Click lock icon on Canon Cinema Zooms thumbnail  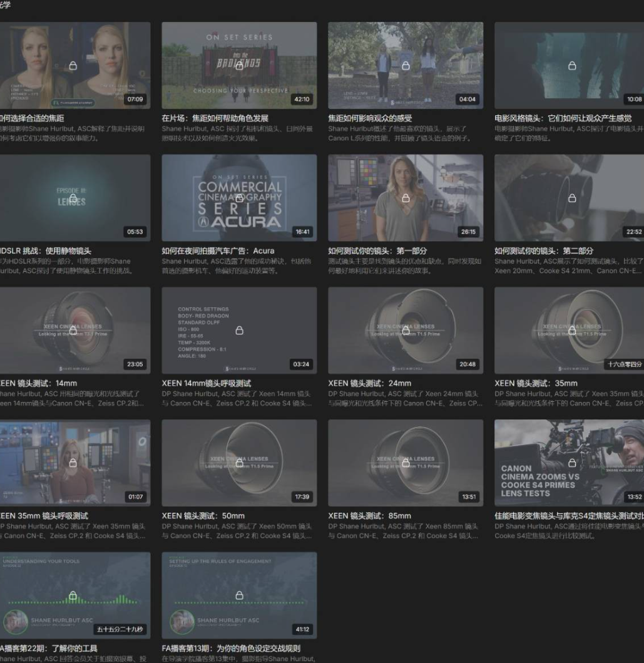(572, 463)
